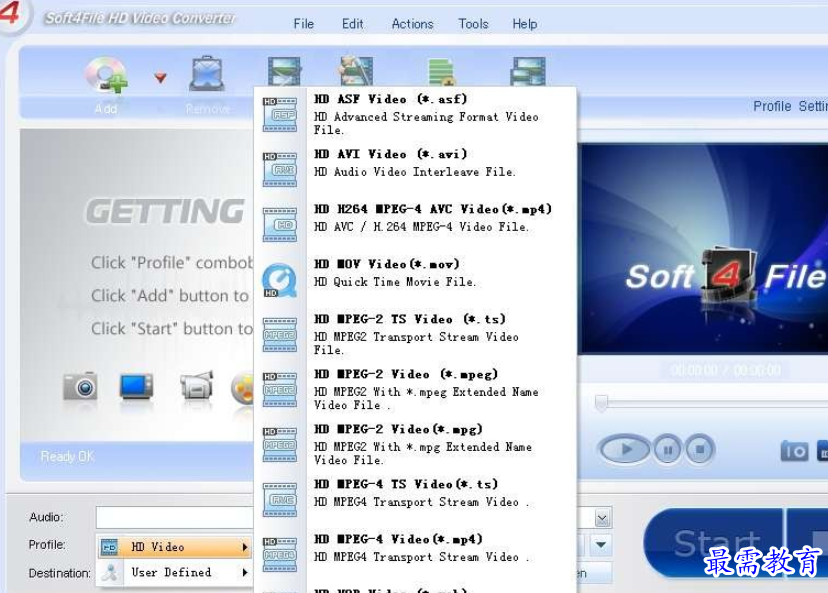Screen dimensions: 828x593
Task: Click the green document add toolbar icon
Action: click(x=441, y=72)
